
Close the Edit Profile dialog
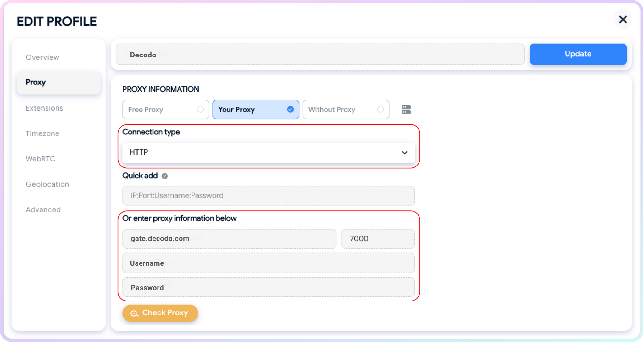623,20
